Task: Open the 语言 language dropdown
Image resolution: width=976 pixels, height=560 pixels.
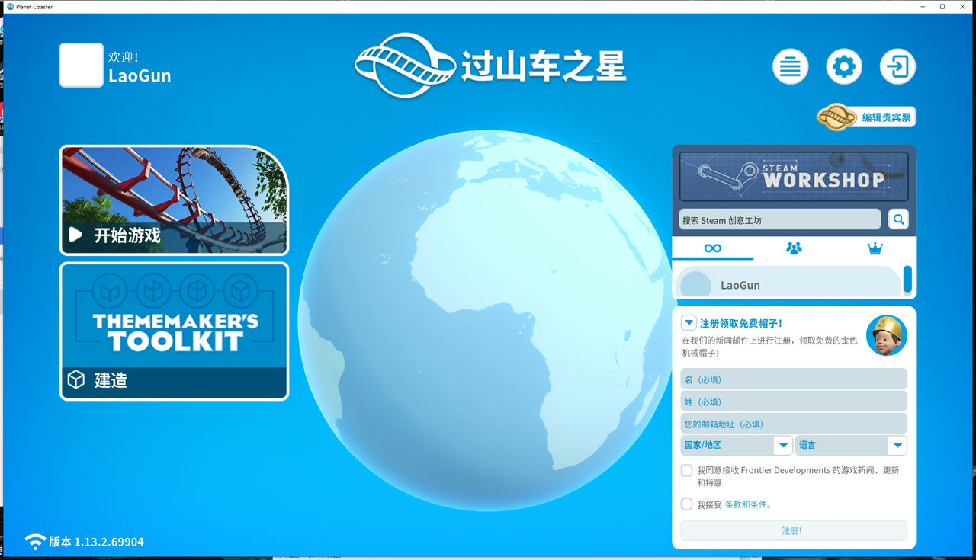Action: click(851, 445)
